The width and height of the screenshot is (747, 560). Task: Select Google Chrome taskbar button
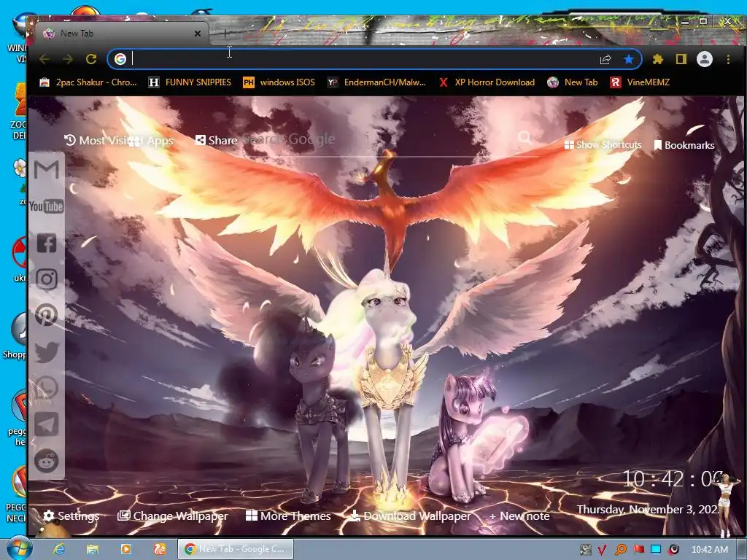[x=236, y=549]
